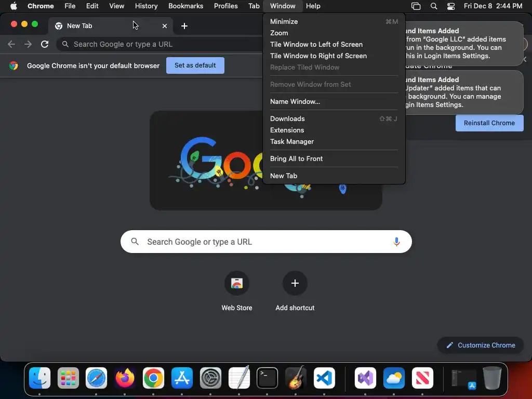The image size is (532, 399).
Task: Open Weather app from the Dock
Action: pos(394,378)
